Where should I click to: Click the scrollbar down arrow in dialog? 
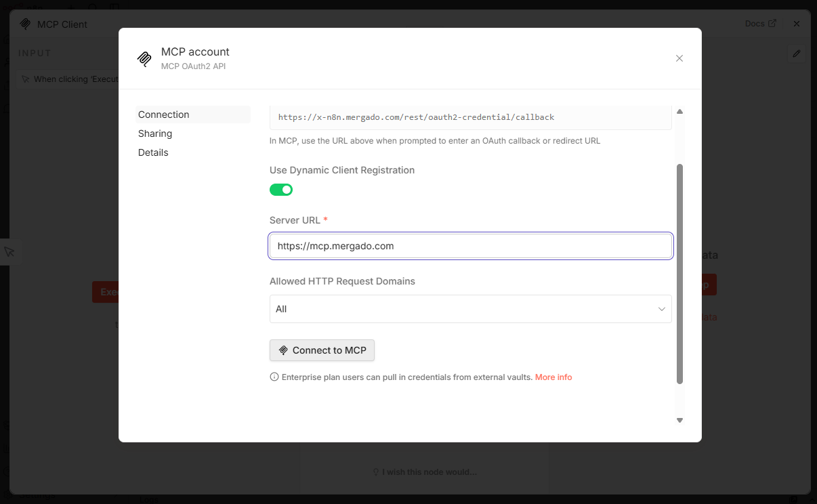pos(679,421)
